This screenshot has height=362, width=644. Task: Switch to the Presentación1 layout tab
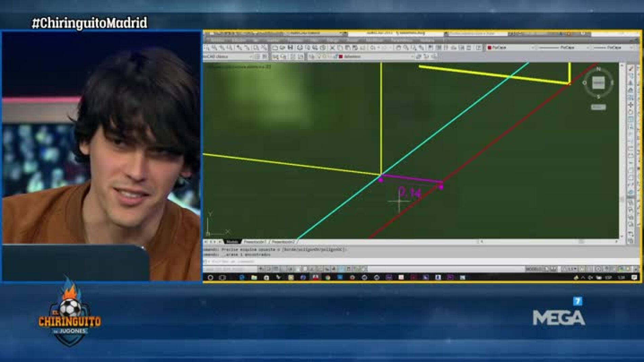(x=255, y=242)
